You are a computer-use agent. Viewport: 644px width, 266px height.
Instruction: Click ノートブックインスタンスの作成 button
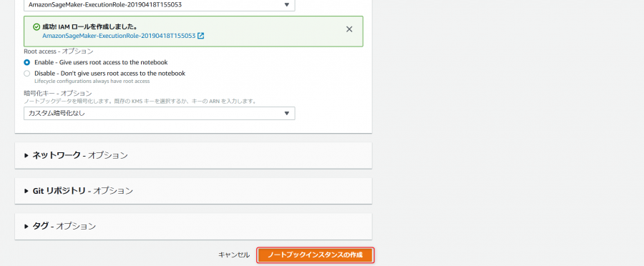(316, 255)
